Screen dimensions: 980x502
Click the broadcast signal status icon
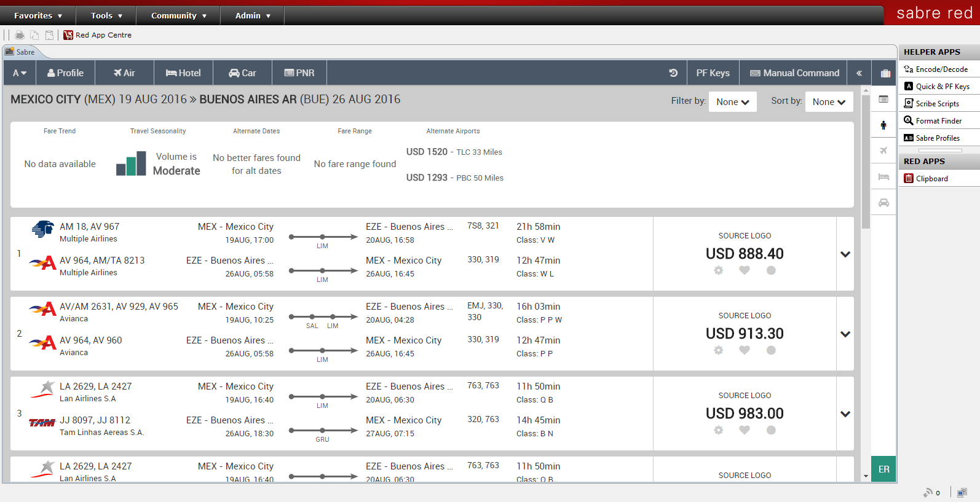pos(928,492)
